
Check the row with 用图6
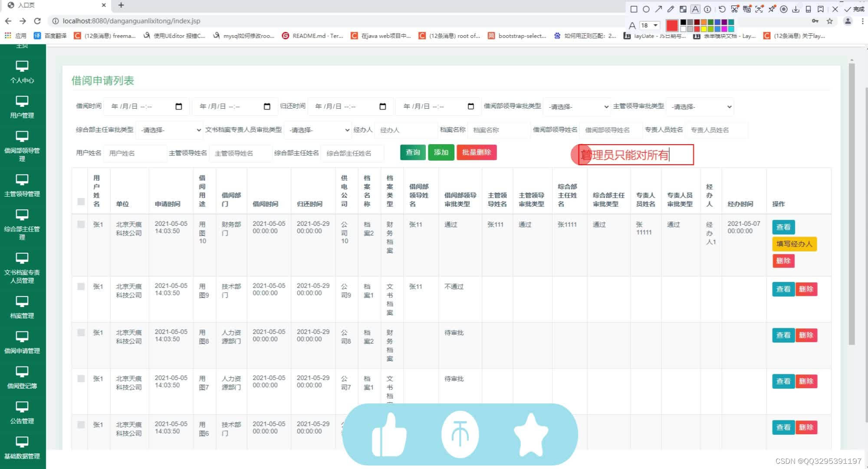click(81, 425)
